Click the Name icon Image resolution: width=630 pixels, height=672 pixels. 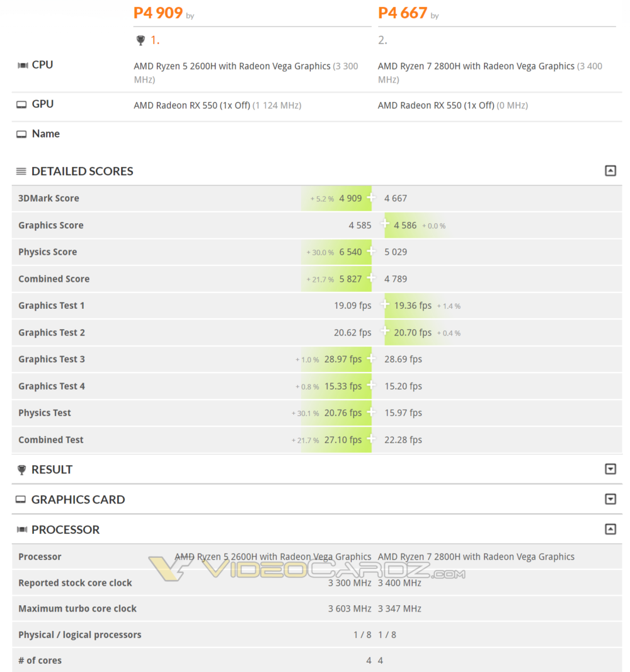click(x=21, y=134)
